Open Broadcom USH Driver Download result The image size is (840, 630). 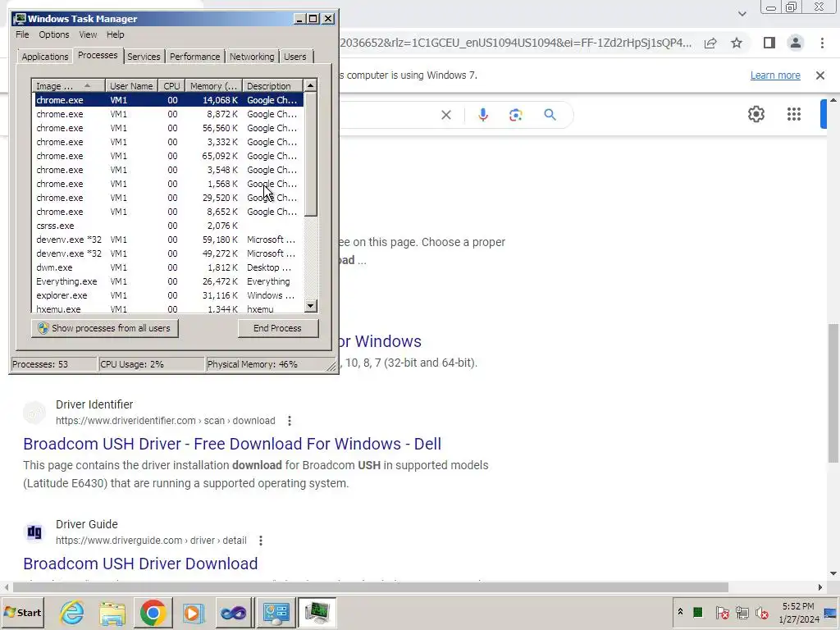pyautogui.click(x=140, y=564)
